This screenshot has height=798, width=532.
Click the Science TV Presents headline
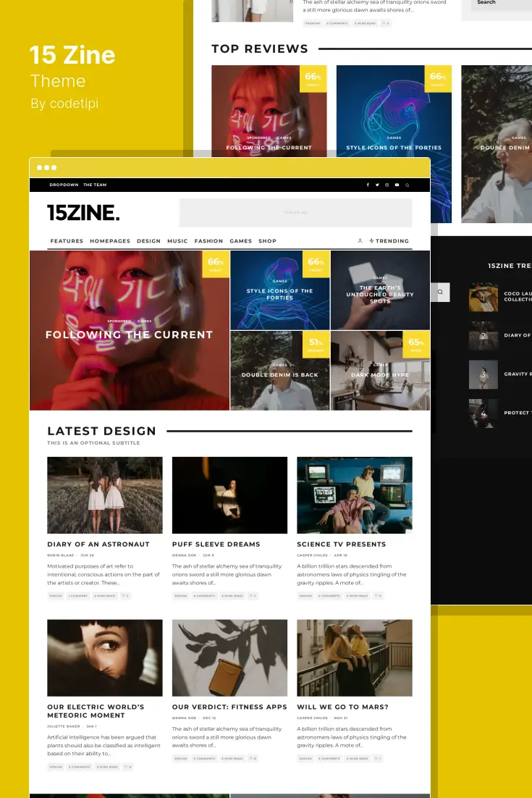tap(341, 544)
